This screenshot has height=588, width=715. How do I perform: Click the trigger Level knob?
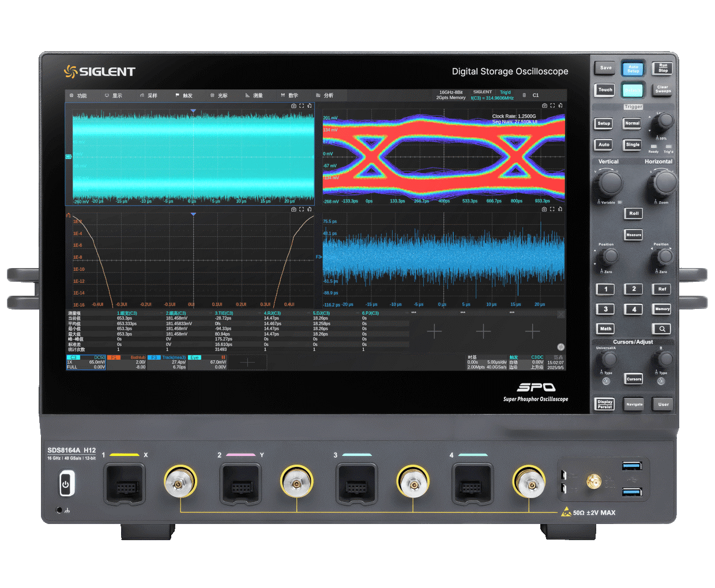coord(665,121)
